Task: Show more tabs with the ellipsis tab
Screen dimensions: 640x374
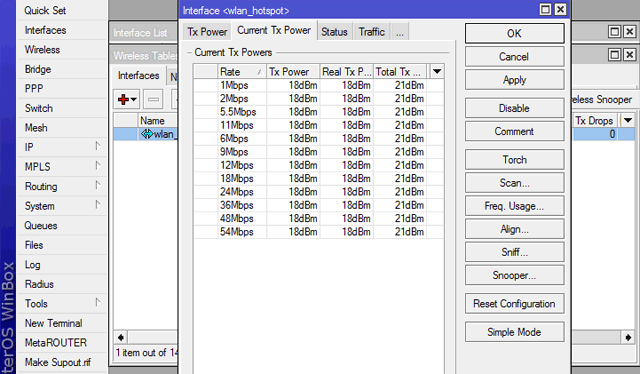Action: click(400, 32)
